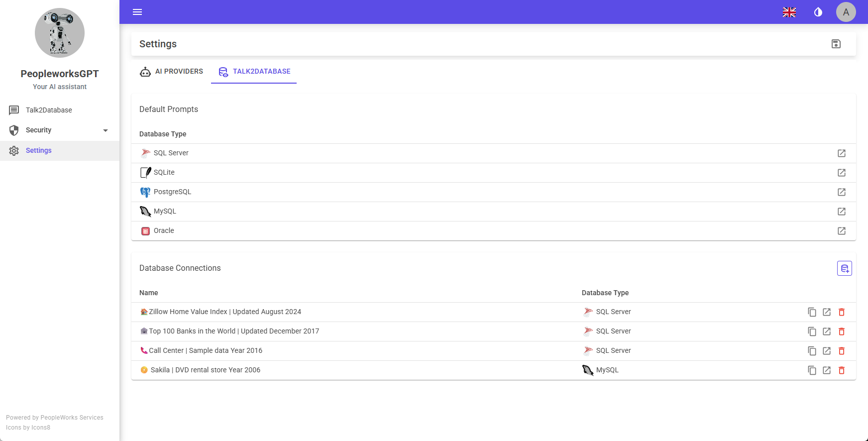Change language via UK flag icon

[789, 12]
